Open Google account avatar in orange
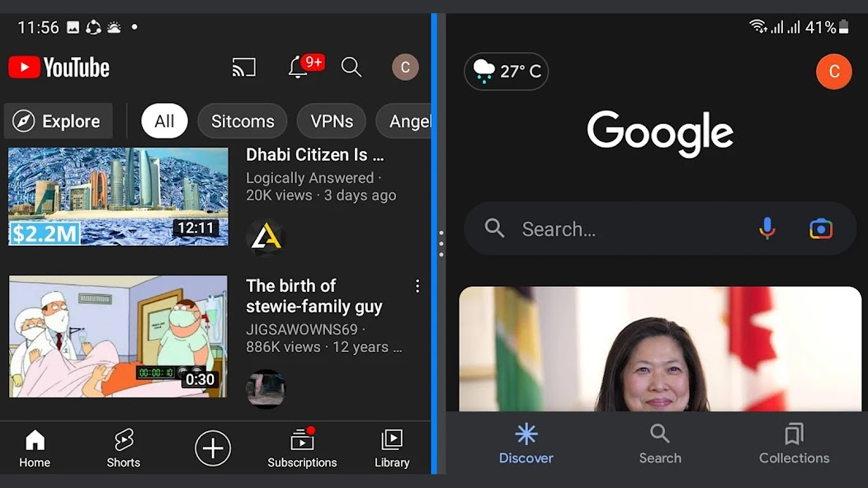 click(x=833, y=72)
